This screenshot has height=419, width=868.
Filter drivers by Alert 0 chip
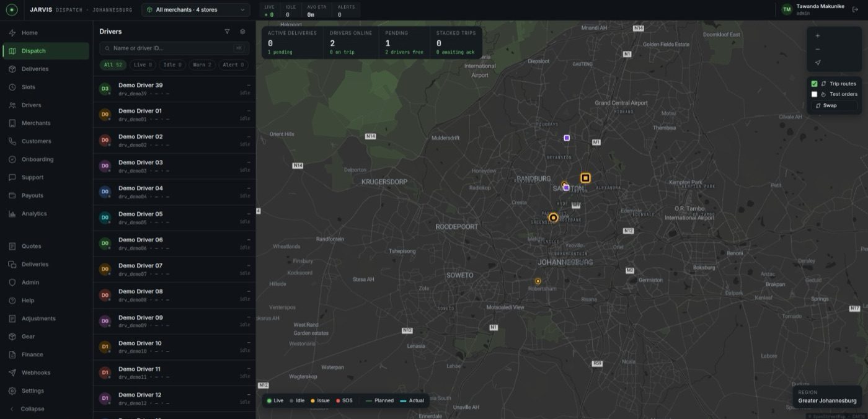[x=233, y=64]
